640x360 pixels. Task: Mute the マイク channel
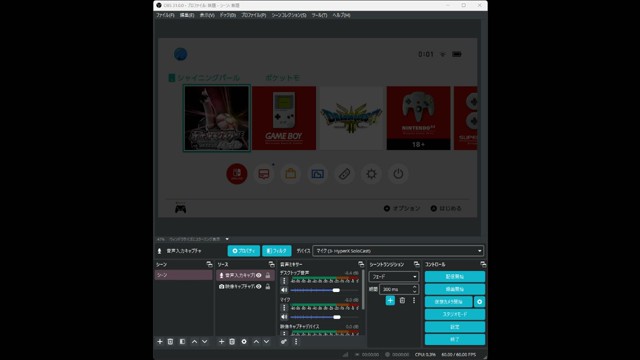click(x=284, y=317)
